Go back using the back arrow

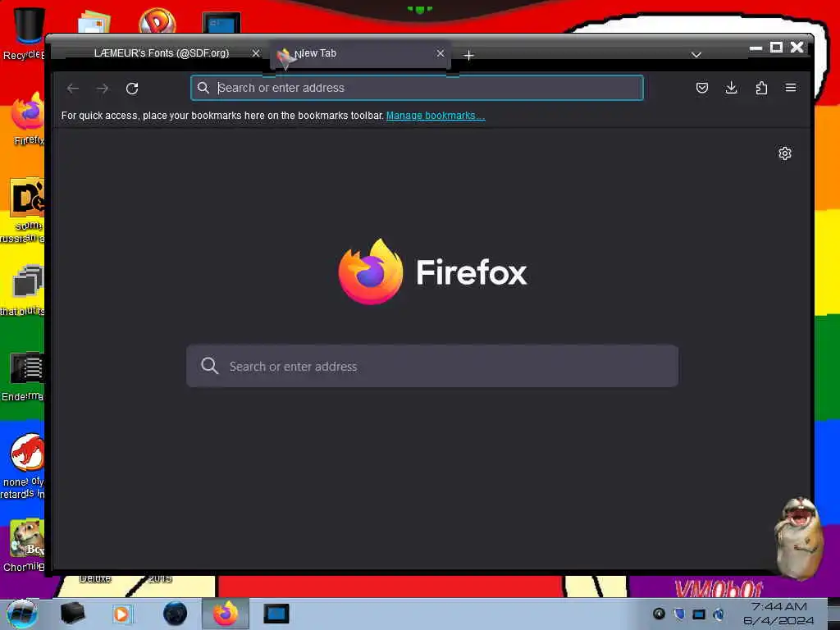point(73,89)
